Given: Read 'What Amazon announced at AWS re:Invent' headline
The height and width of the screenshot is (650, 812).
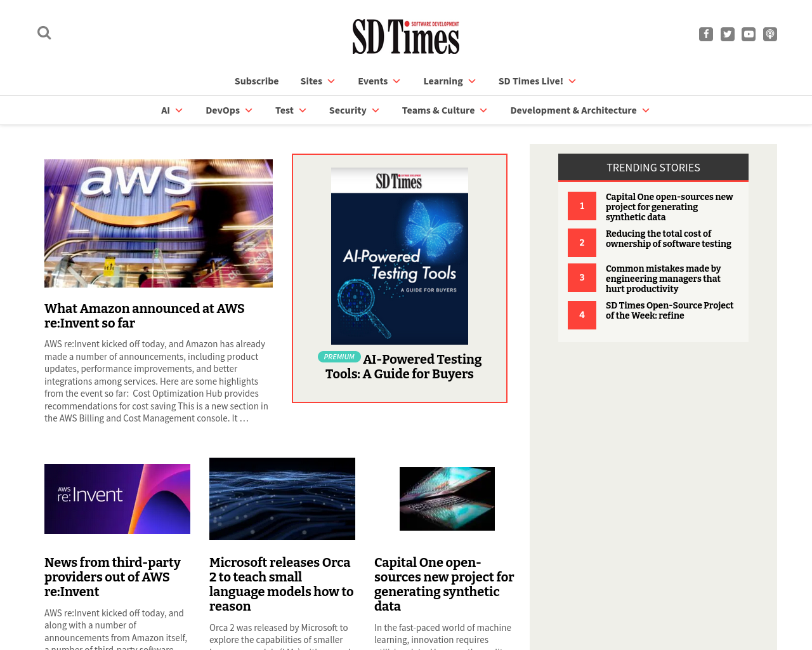Looking at the screenshot, I should click(x=145, y=315).
